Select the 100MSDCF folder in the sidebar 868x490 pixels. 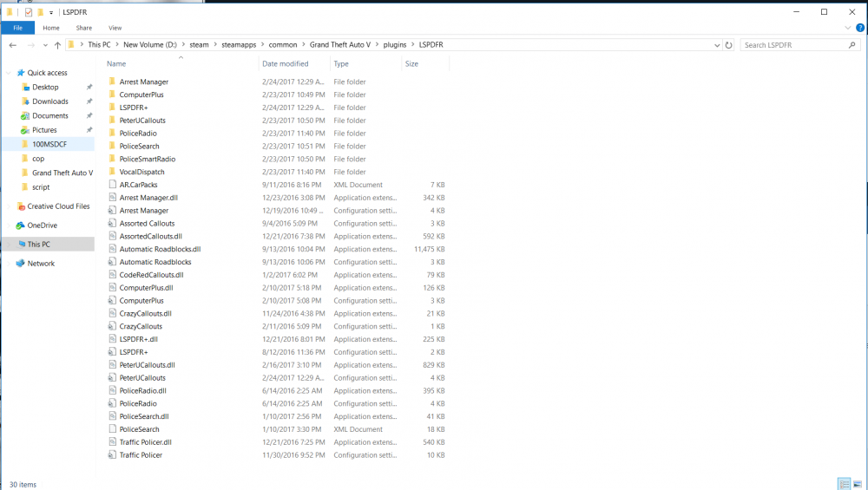[x=49, y=144]
